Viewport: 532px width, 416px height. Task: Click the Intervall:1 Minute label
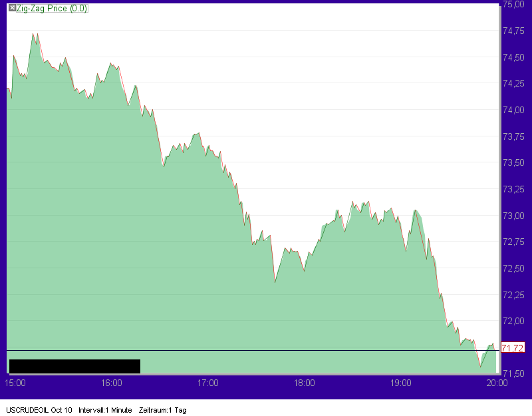pyautogui.click(x=105, y=410)
